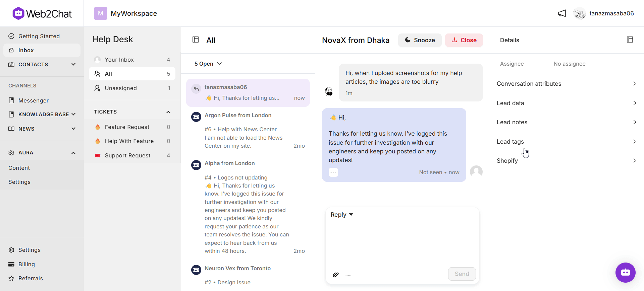Open Support Request tickets

pyautogui.click(x=132, y=155)
